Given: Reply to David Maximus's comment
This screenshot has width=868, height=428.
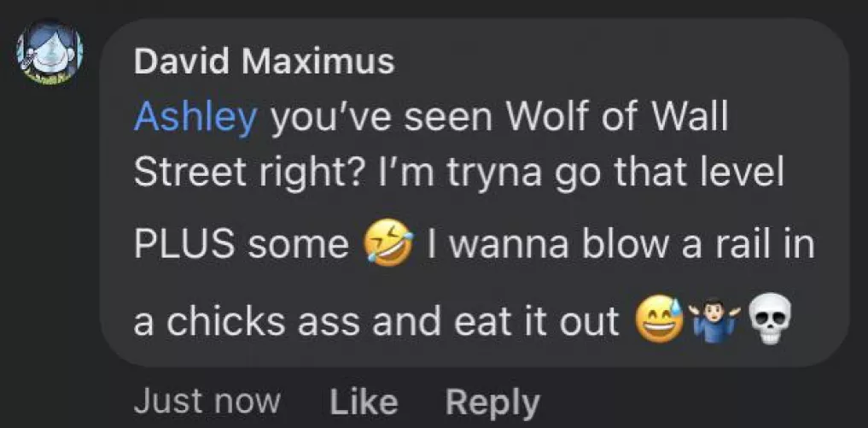Looking at the screenshot, I should pyautogui.click(x=492, y=401).
